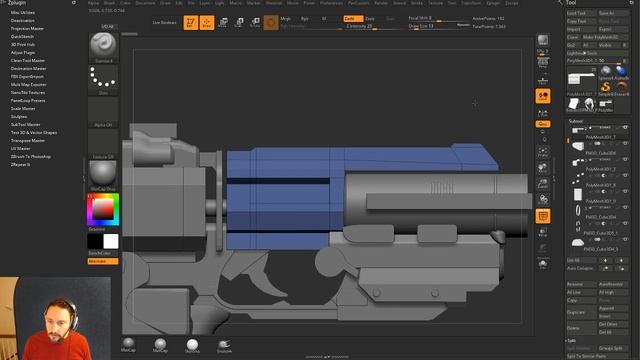This screenshot has height=360, width=640.
Task: Expand UV Master plugin section
Action: pyautogui.click(x=20, y=149)
